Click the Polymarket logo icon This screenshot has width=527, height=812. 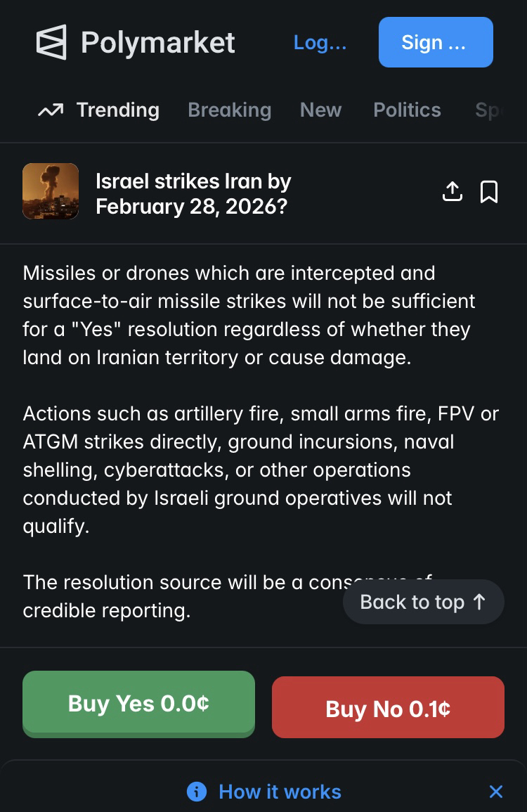(x=51, y=42)
